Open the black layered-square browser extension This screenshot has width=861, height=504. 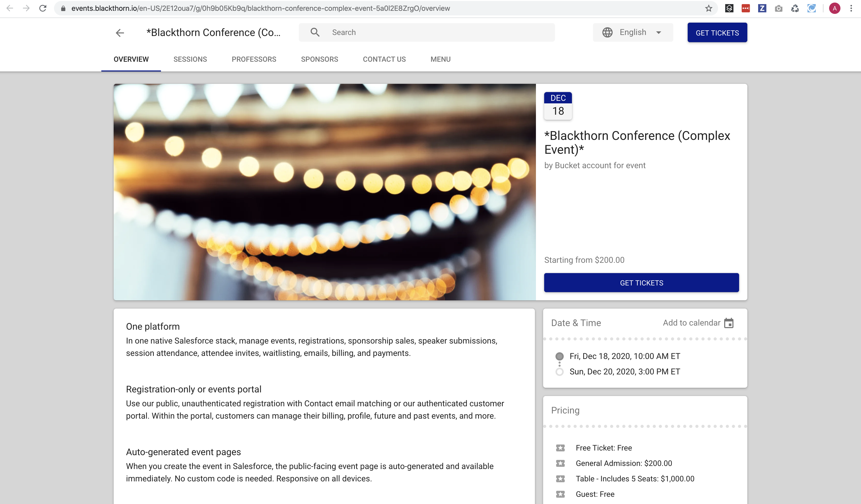pos(729,8)
